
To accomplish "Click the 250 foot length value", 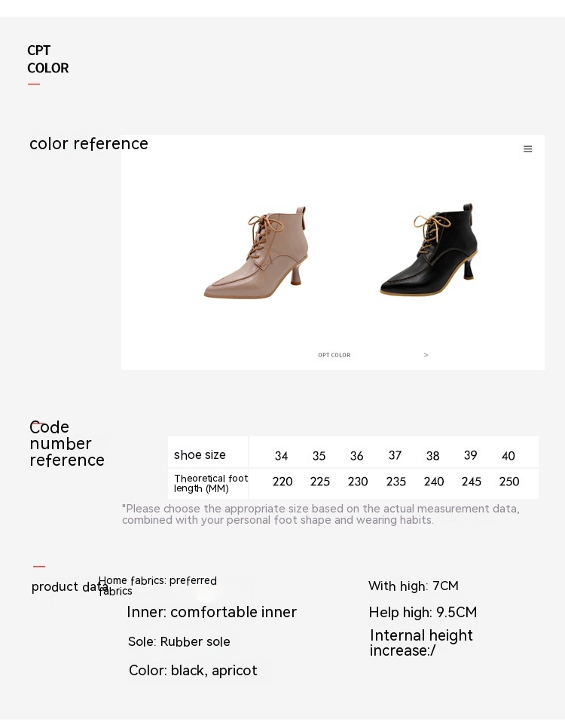I will click(509, 482).
